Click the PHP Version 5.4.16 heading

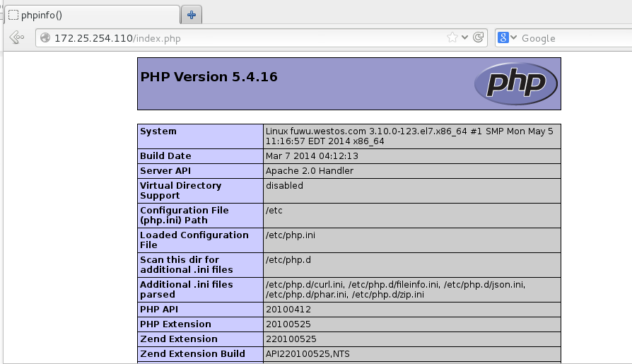coord(209,77)
